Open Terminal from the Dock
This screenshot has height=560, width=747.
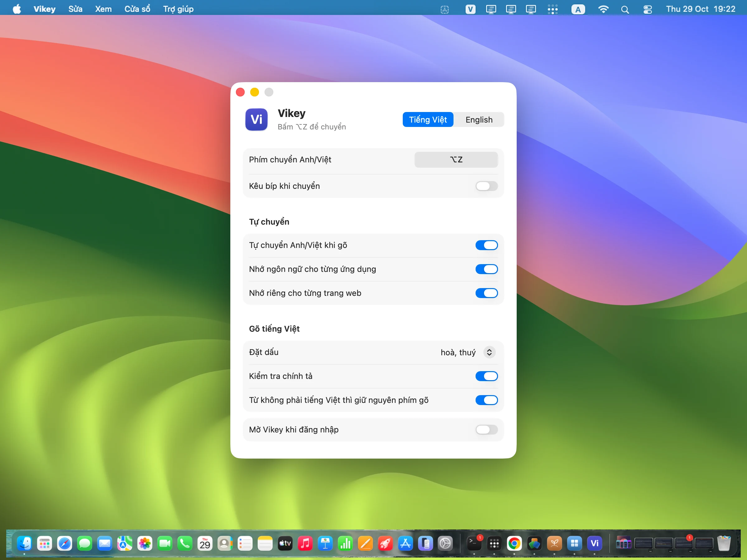coord(474,544)
